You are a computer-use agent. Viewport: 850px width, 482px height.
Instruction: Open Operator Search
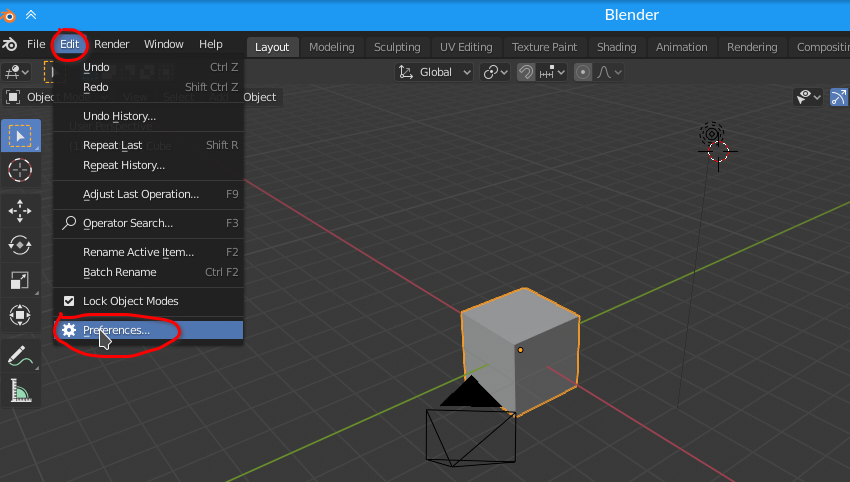click(x=149, y=223)
